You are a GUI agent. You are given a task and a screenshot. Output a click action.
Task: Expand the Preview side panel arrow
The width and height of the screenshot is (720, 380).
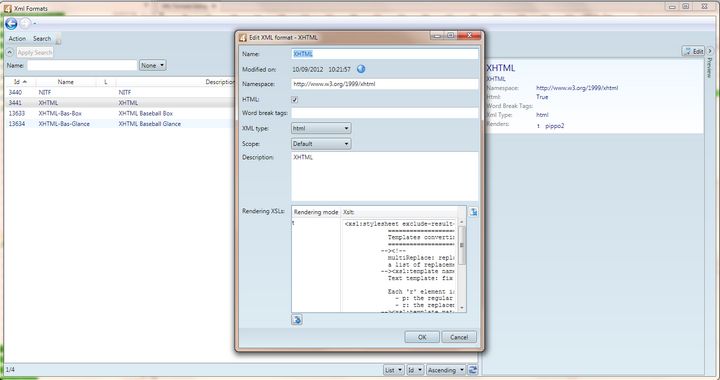[x=710, y=51]
